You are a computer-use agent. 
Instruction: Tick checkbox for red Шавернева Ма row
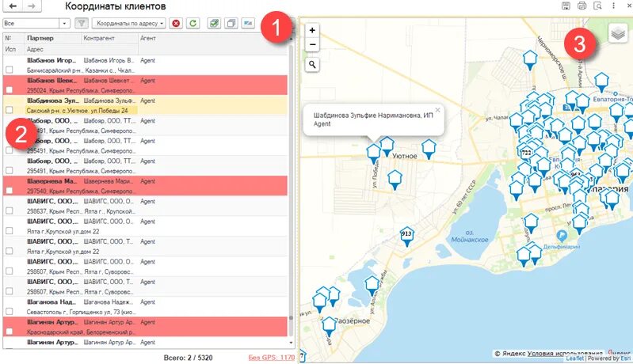click(x=10, y=191)
